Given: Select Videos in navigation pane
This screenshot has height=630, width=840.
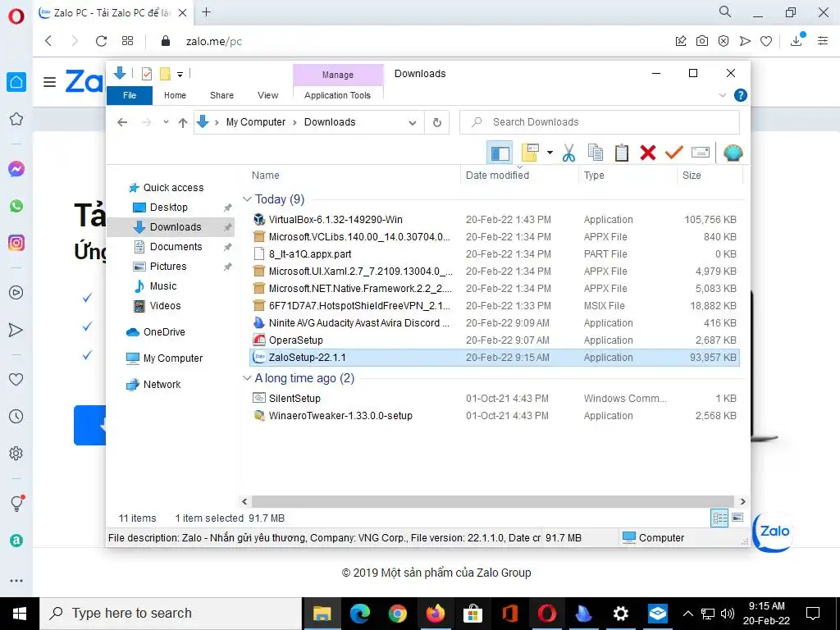Looking at the screenshot, I should pyautogui.click(x=165, y=306).
